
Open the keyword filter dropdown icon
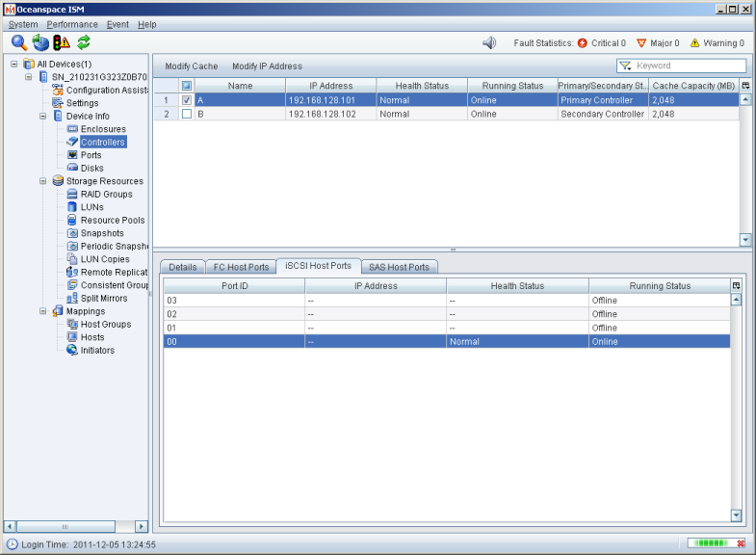coord(625,66)
